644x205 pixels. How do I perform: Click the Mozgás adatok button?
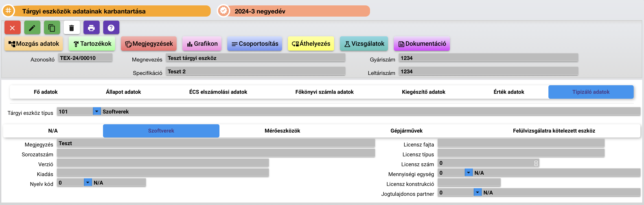pos(34,44)
